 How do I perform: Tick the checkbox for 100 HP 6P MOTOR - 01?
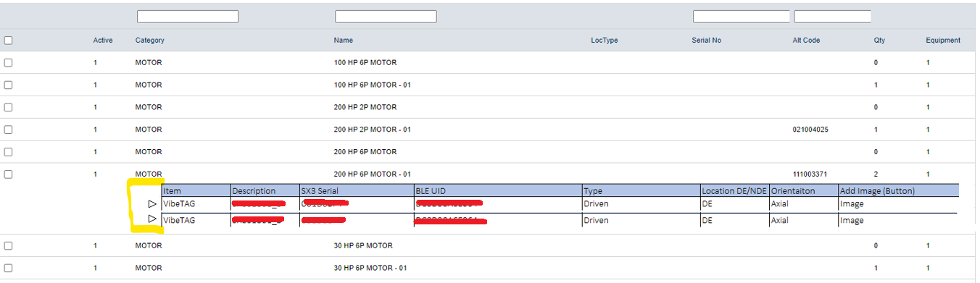point(8,85)
